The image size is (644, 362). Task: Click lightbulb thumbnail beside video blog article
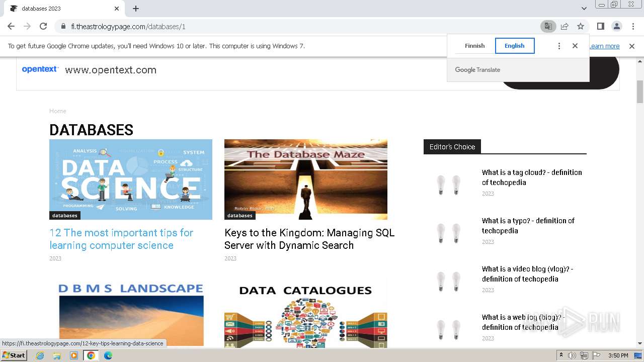[449, 282]
